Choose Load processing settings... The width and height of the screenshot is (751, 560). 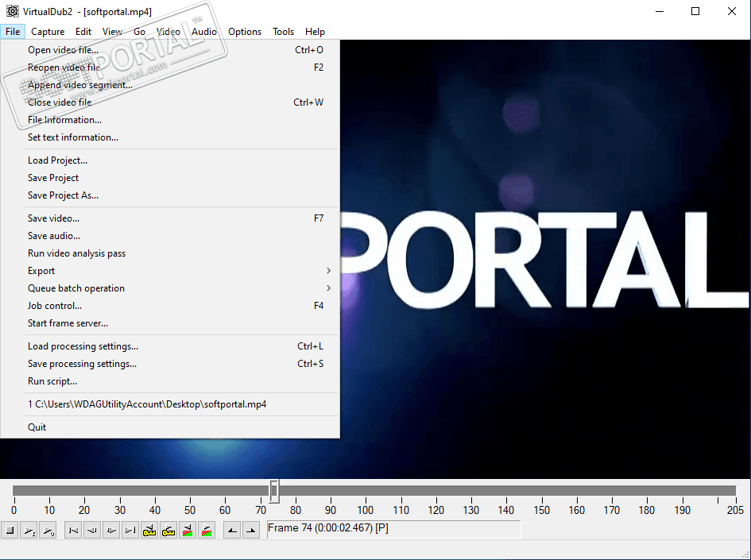pyautogui.click(x=170, y=346)
